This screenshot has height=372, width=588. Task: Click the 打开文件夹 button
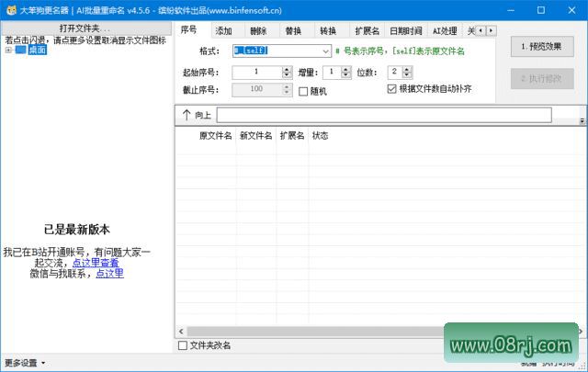coord(86,28)
